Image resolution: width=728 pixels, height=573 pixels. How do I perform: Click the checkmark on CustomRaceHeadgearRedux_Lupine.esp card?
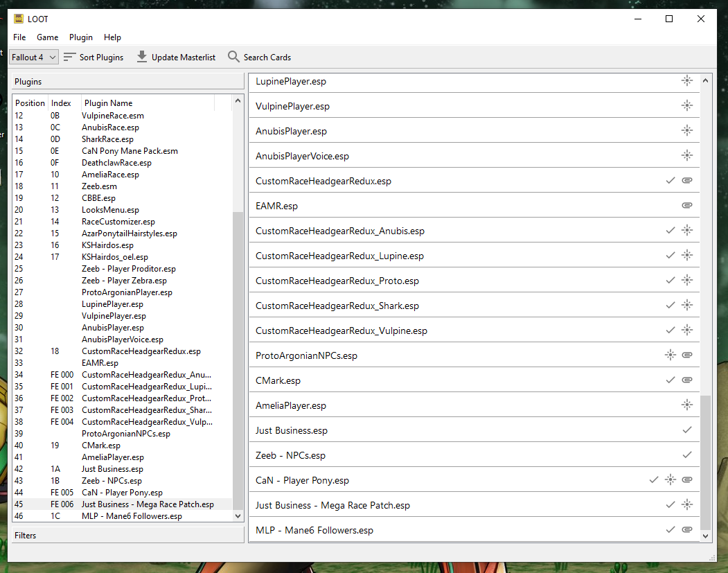click(x=671, y=256)
